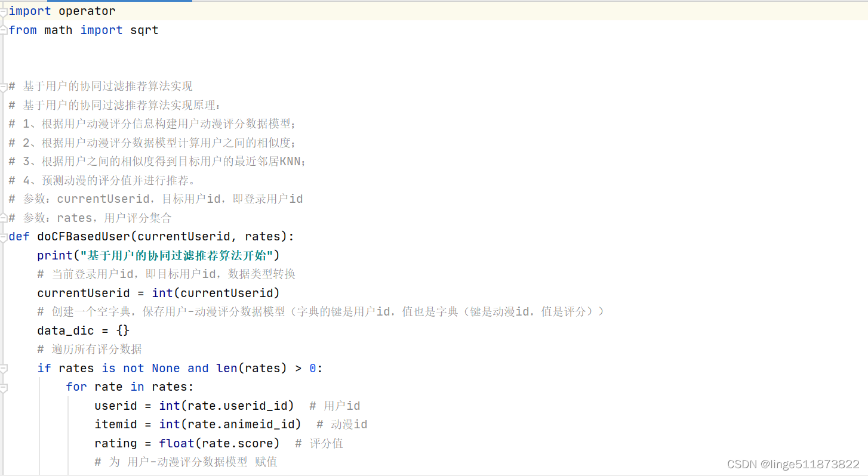This screenshot has width=868, height=476.
Task: Click line 'data_dic = {}'
Action: click(84, 331)
